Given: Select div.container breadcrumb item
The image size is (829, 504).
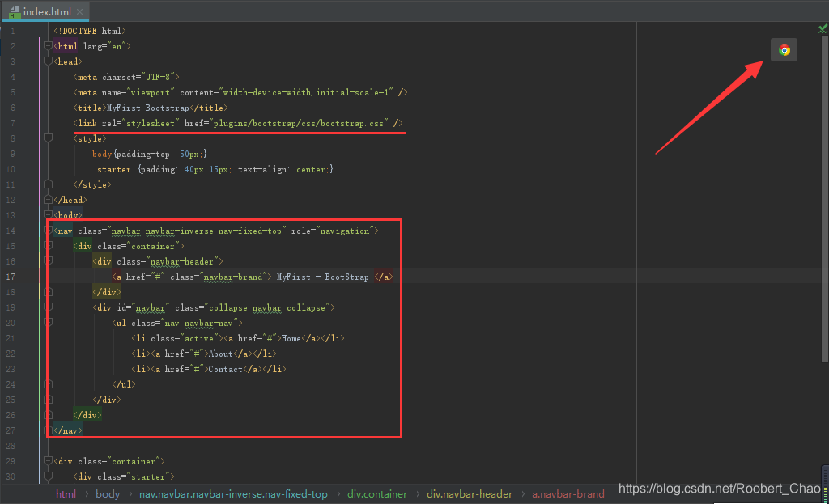Looking at the screenshot, I should [377, 494].
